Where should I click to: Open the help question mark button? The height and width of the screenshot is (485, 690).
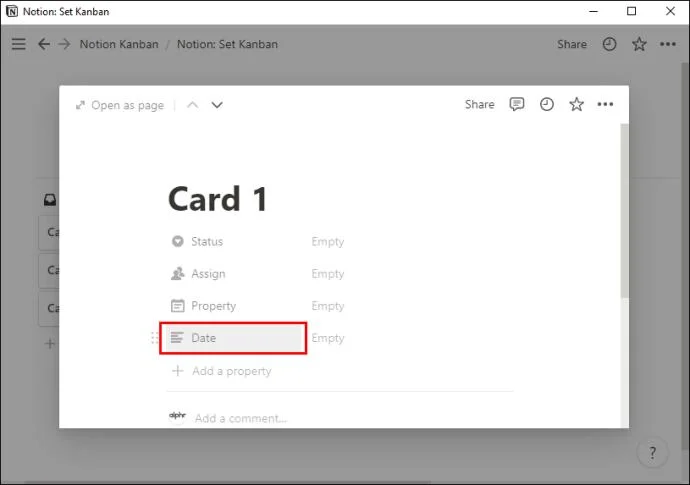653,452
